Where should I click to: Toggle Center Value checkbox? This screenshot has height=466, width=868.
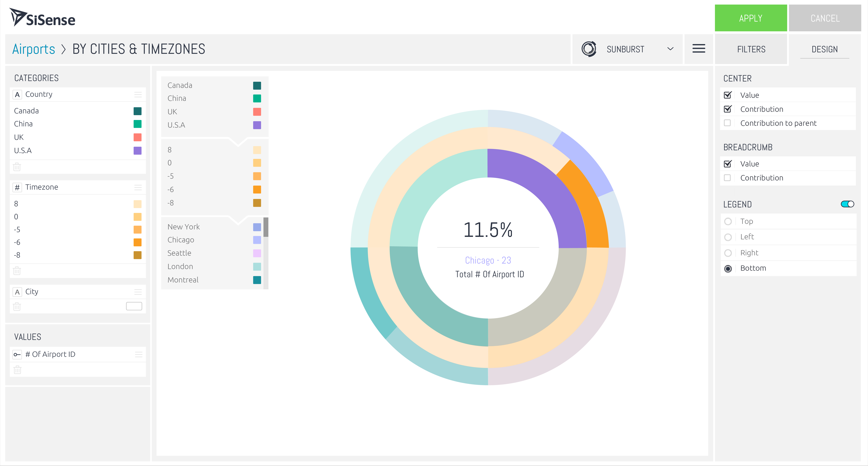click(727, 95)
